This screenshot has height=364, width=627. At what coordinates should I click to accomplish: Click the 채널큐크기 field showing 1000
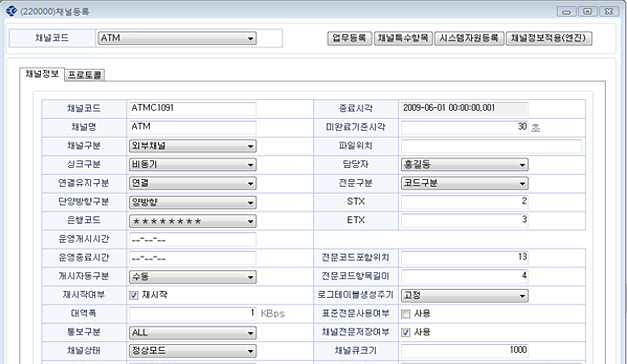pos(464,350)
